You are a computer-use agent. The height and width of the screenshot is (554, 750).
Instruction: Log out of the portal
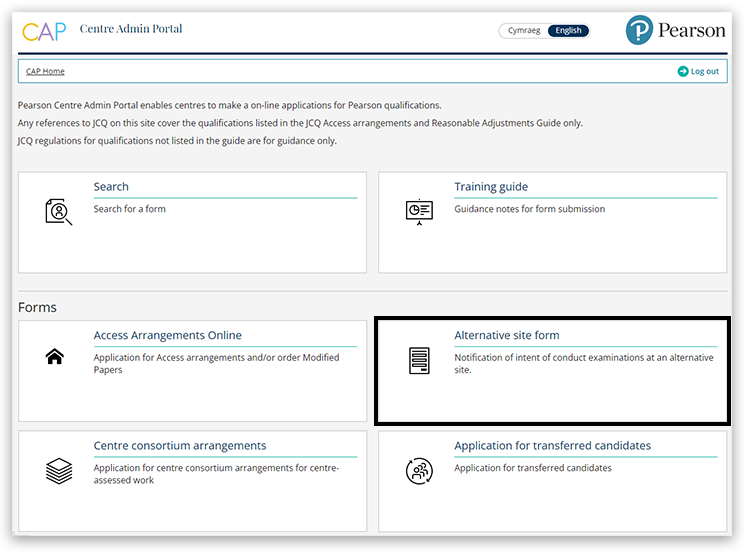point(704,71)
